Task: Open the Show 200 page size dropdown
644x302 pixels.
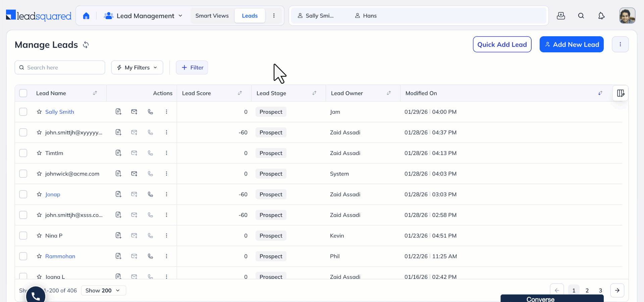Action: click(103, 291)
